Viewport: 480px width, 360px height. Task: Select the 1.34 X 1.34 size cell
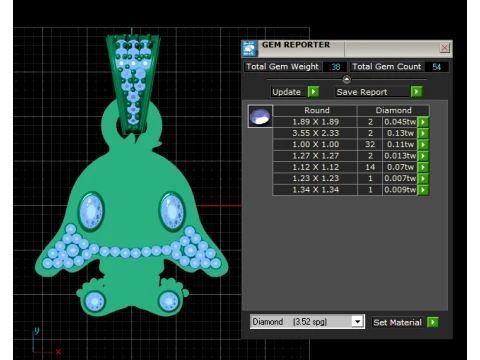[315, 190]
